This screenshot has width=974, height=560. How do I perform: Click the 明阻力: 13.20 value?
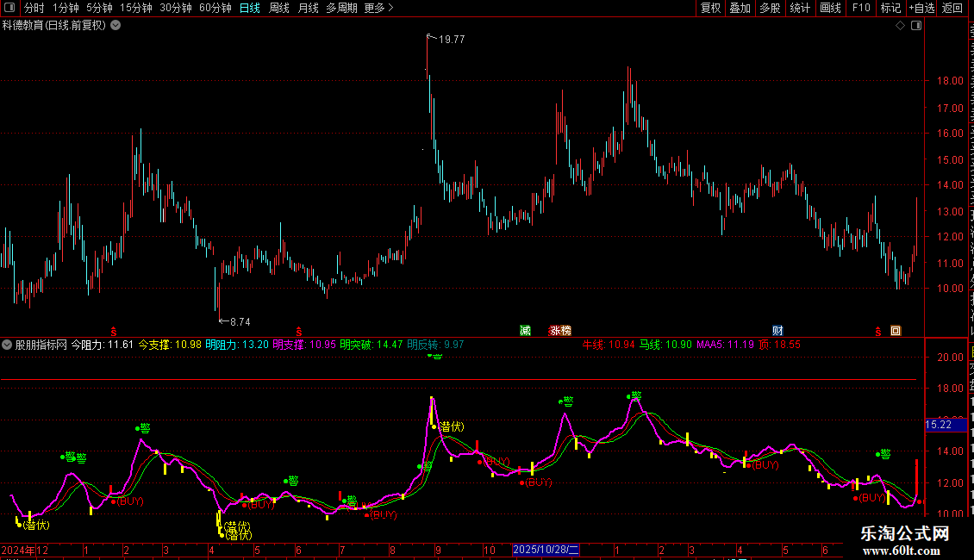click(x=237, y=345)
